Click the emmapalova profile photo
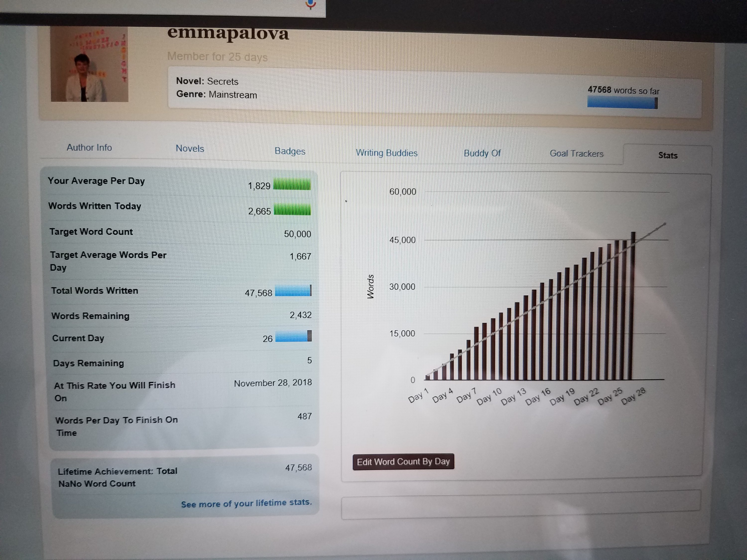This screenshot has height=560, width=747. [x=89, y=64]
